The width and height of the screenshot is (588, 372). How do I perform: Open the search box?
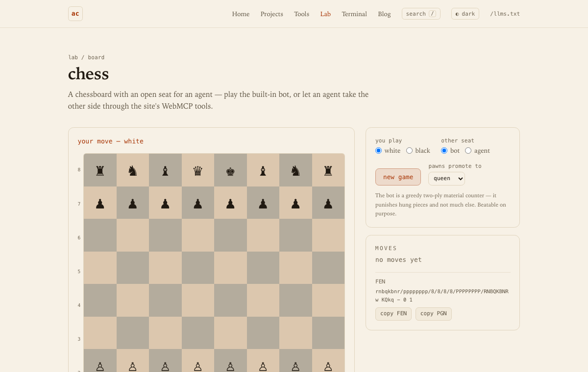click(x=421, y=14)
